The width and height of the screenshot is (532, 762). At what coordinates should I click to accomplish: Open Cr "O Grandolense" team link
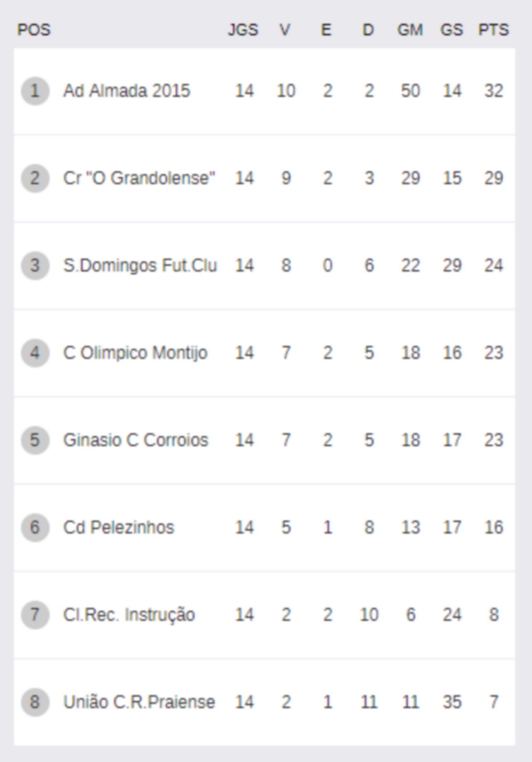pyautogui.click(x=139, y=178)
